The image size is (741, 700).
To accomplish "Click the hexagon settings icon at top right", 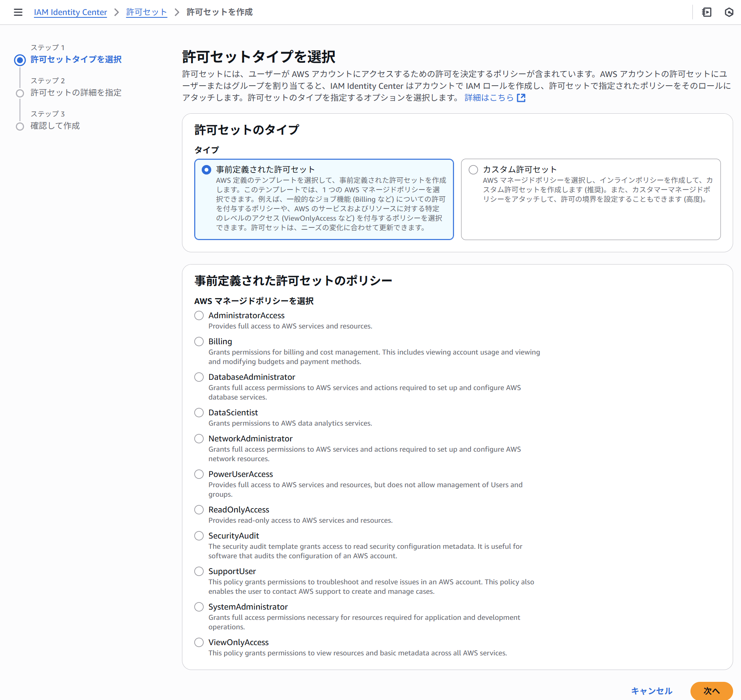I will [x=729, y=12].
